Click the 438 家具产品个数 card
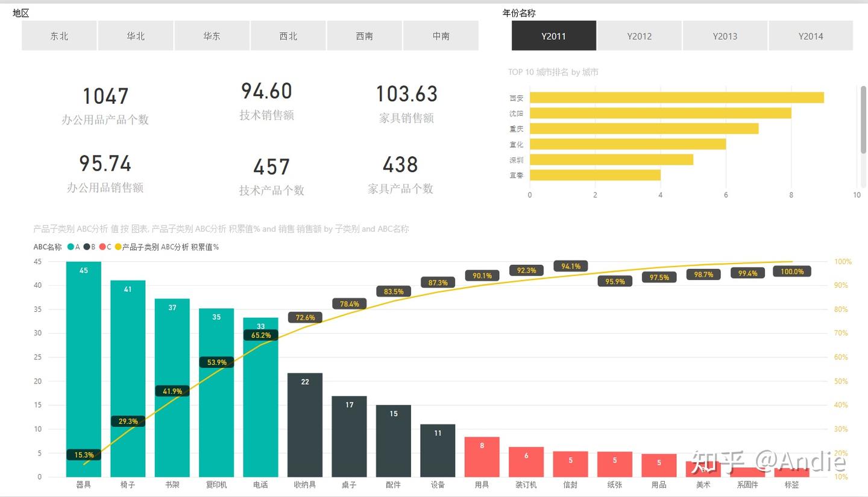The height and width of the screenshot is (497, 868). point(400,174)
